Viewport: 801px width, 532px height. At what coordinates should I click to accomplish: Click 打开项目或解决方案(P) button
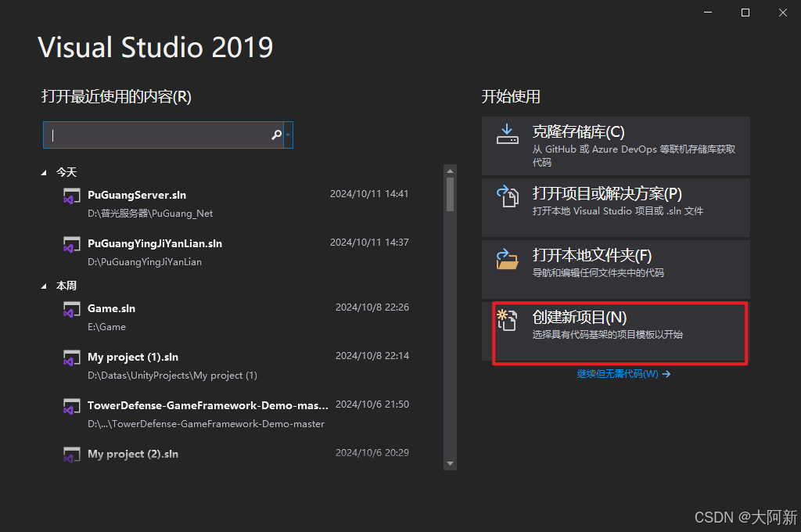click(x=616, y=207)
